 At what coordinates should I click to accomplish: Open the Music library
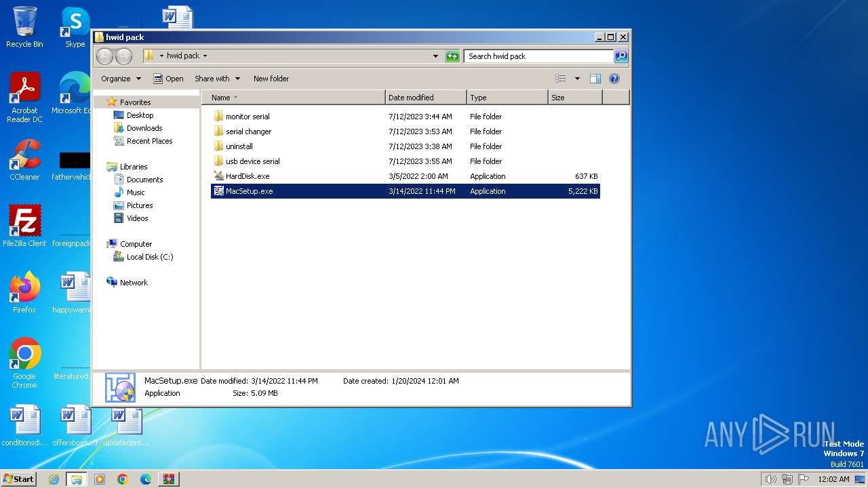[x=136, y=192]
